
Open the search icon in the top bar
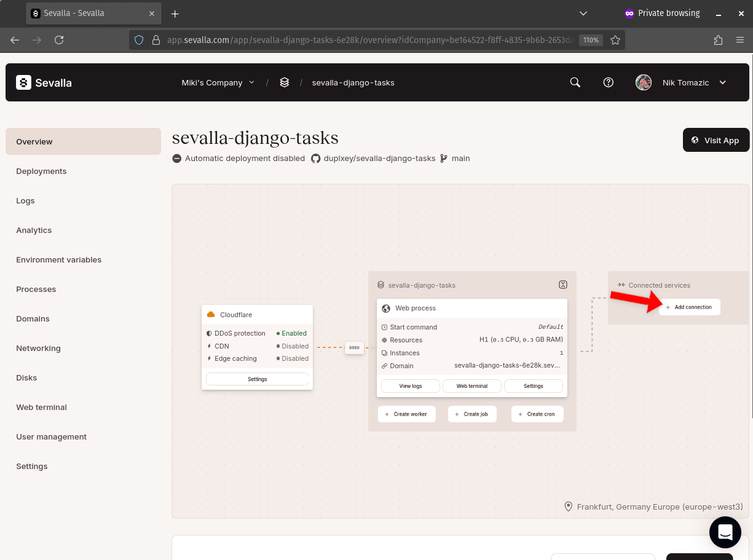click(575, 82)
